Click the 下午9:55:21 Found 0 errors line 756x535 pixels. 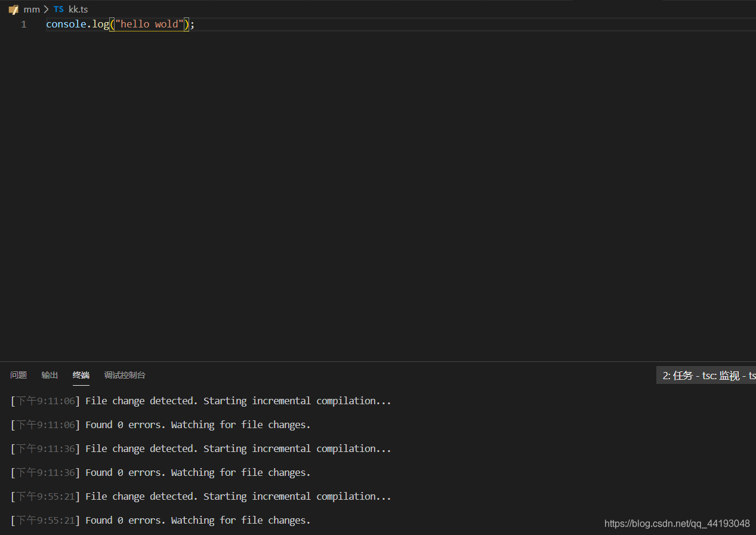coord(161,520)
